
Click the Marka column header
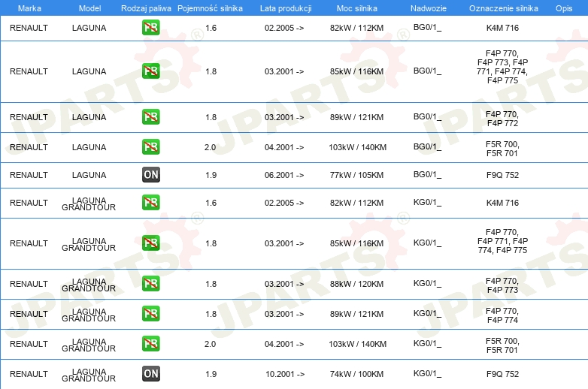pyautogui.click(x=29, y=8)
